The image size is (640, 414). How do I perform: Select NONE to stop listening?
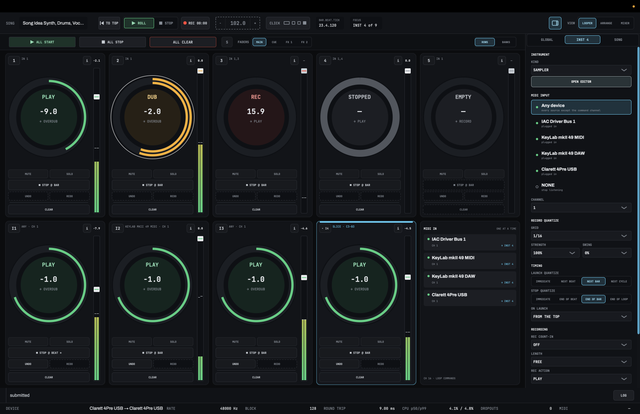click(x=581, y=187)
